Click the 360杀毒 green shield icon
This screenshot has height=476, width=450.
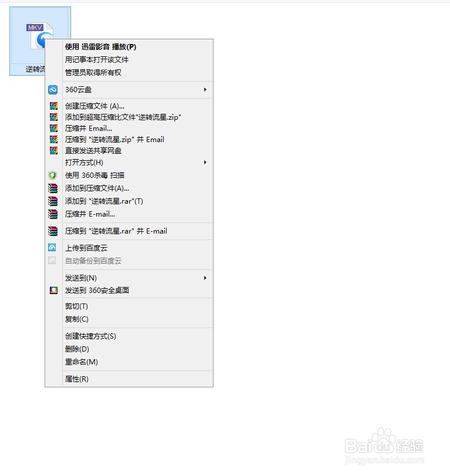(52, 175)
